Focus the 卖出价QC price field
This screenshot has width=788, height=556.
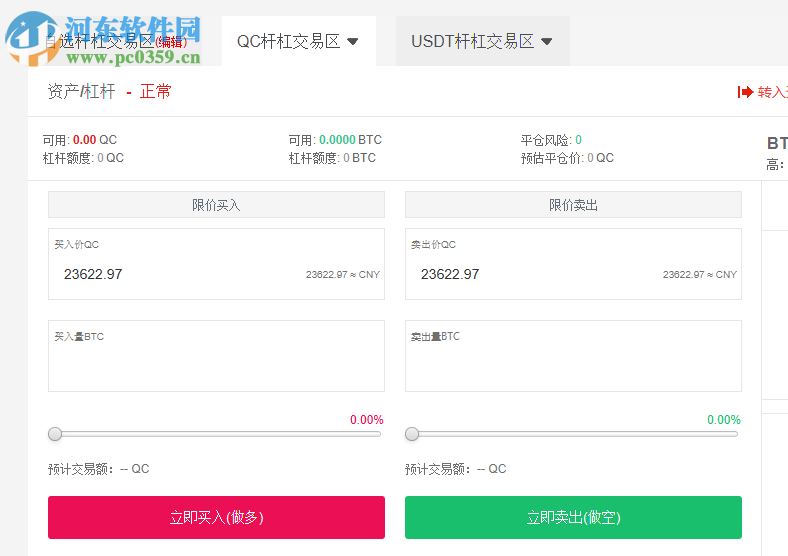point(537,274)
